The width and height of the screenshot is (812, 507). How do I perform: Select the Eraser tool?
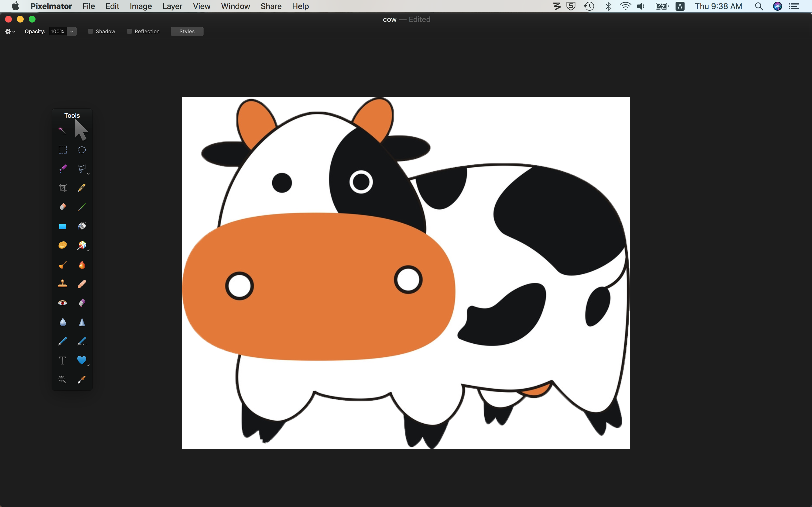[x=62, y=207]
